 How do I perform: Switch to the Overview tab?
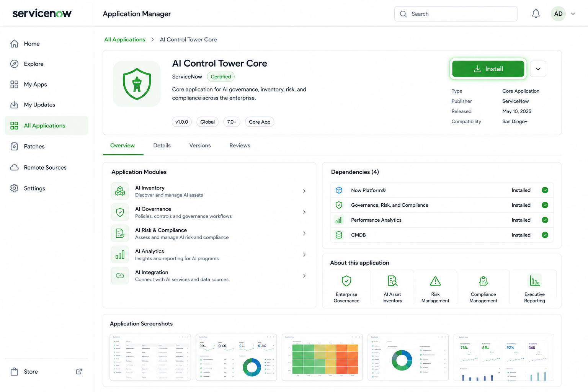pos(122,145)
